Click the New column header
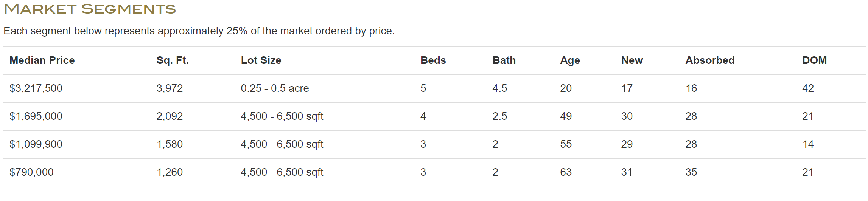868x201 pixels. click(x=632, y=60)
